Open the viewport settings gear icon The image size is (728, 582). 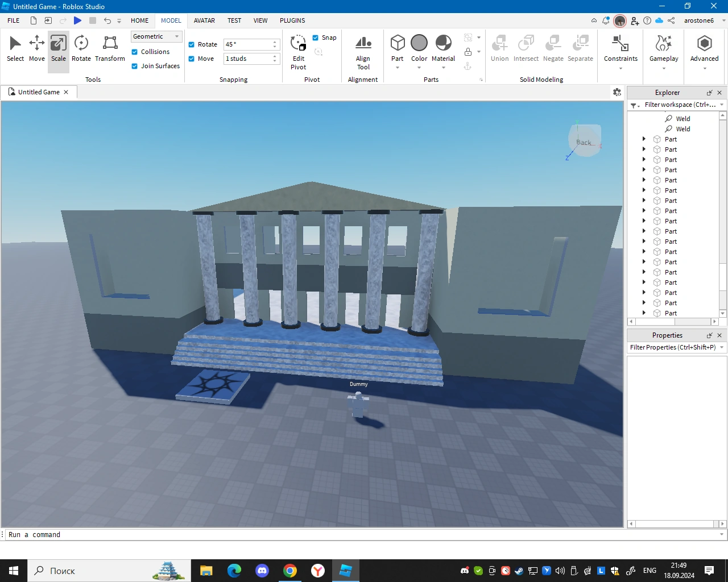[x=617, y=92]
